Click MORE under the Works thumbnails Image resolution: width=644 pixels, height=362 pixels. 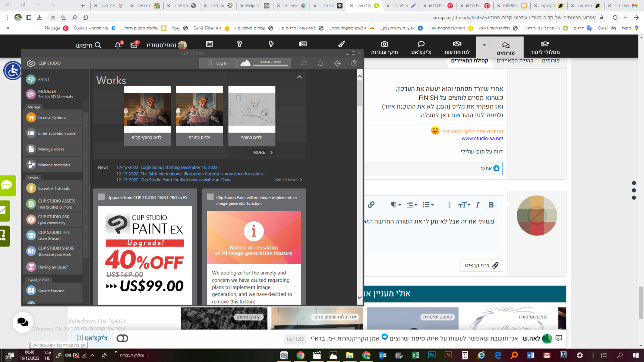click(263, 152)
